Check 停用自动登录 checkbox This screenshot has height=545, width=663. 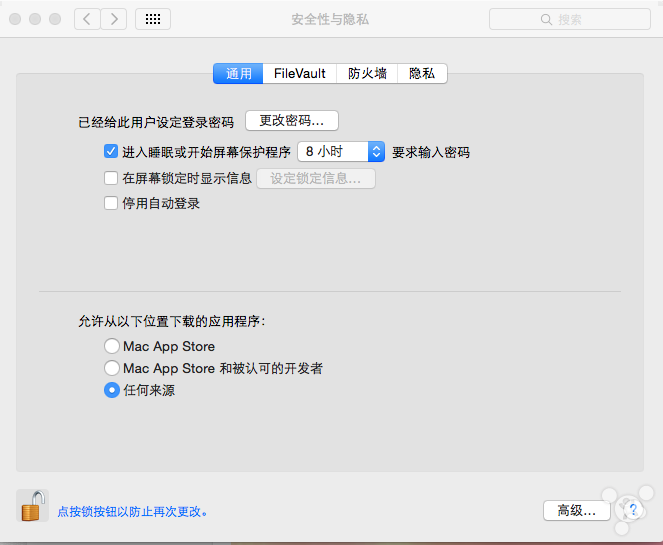pos(111,203)
